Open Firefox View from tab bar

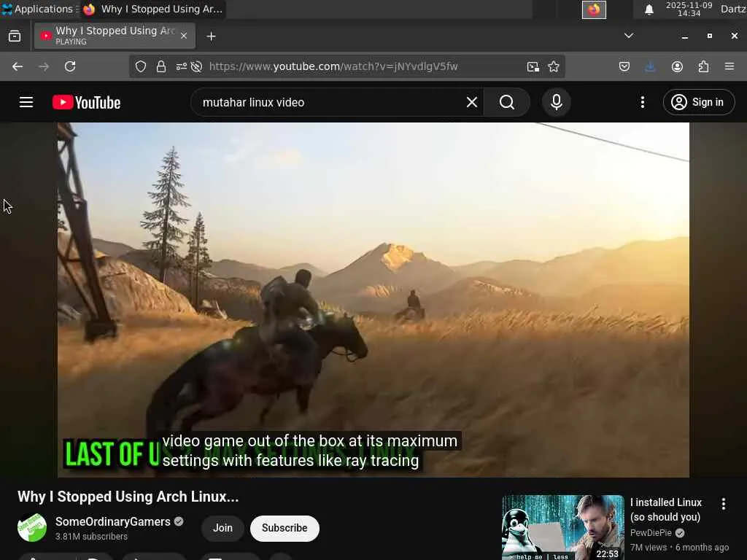click(x=15, y=36)
